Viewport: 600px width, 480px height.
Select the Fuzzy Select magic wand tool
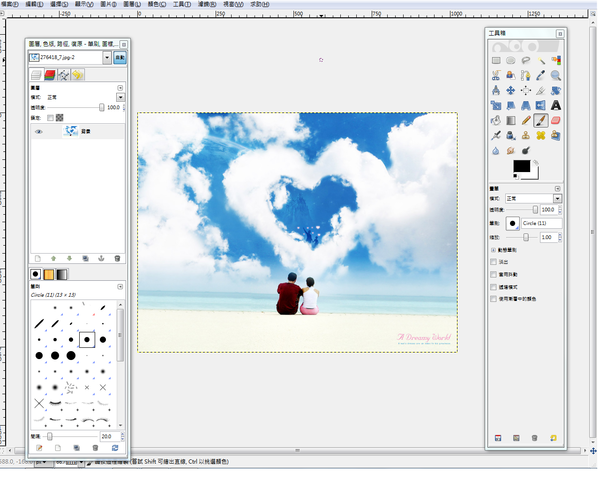(541, 60)
